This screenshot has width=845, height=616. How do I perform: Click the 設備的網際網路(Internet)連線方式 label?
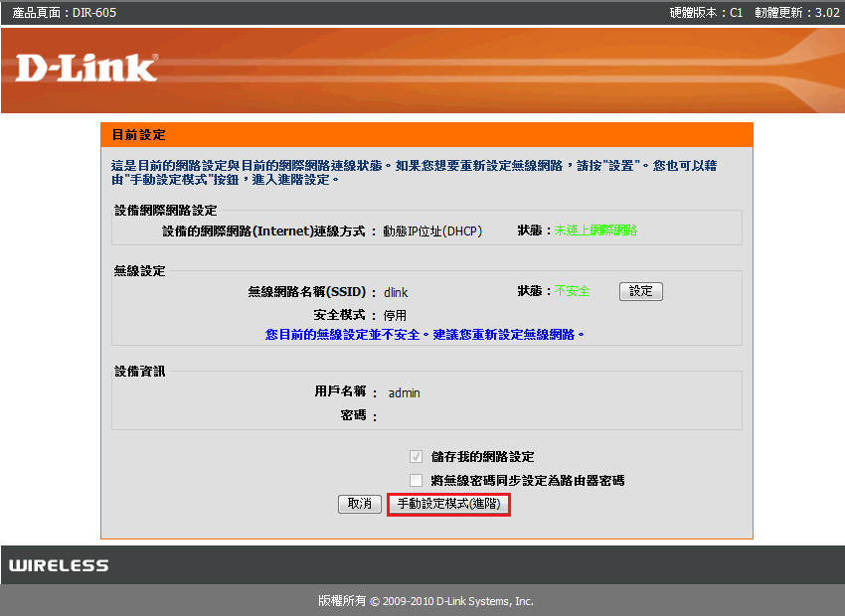pyautogui.click(x=264, y=231)
